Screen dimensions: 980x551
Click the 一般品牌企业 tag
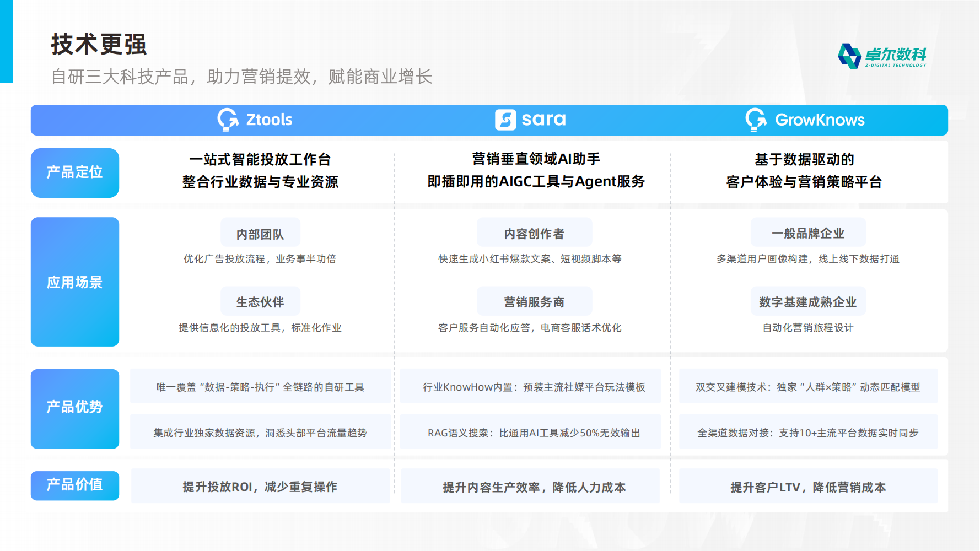click(808, 233)
